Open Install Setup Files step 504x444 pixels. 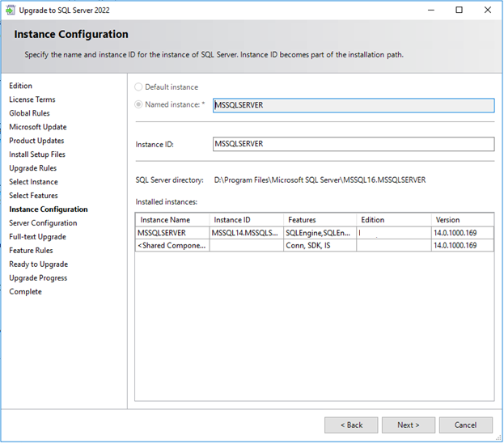click(x=37, y=154)
